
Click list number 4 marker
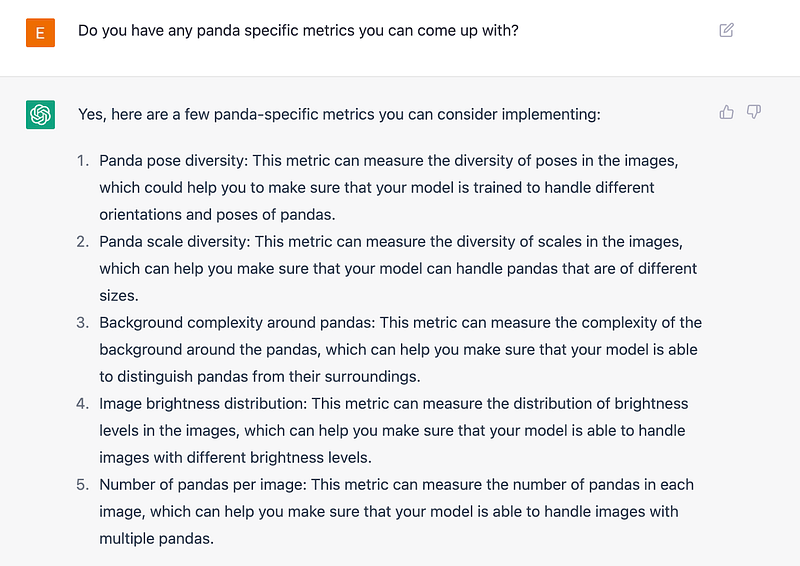(83, 403)
